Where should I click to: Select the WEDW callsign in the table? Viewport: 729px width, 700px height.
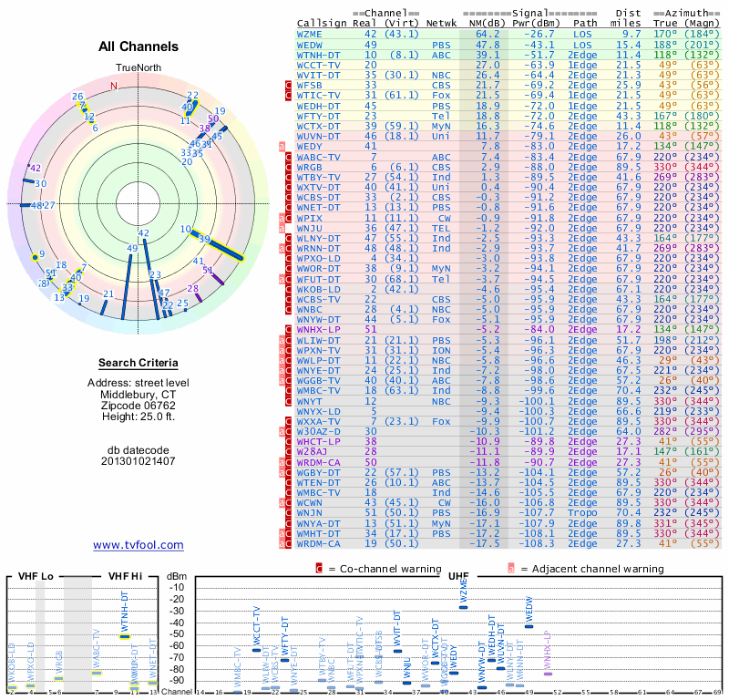tap(309, 45)
